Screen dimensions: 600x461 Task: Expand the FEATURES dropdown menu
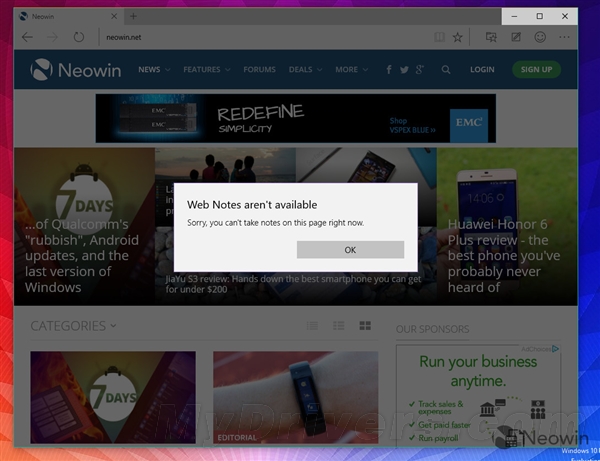point(207,70)
